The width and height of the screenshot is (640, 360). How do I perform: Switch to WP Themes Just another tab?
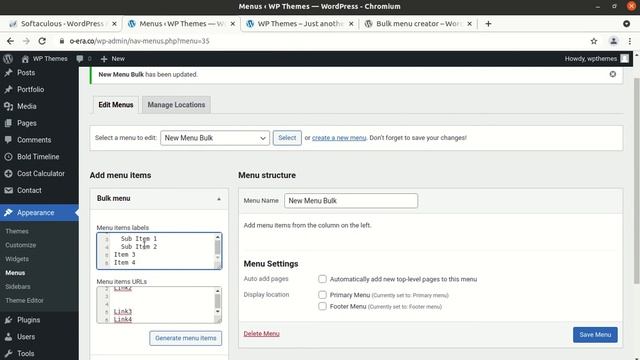300,24
